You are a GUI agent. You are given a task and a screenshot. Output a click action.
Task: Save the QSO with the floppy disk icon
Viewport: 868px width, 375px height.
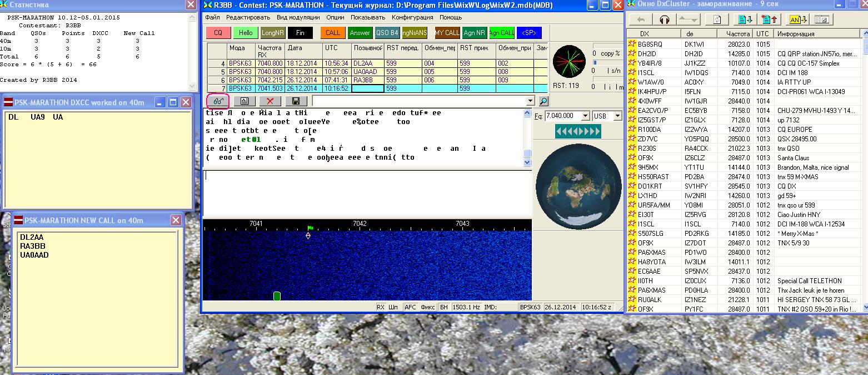(296, 101)
